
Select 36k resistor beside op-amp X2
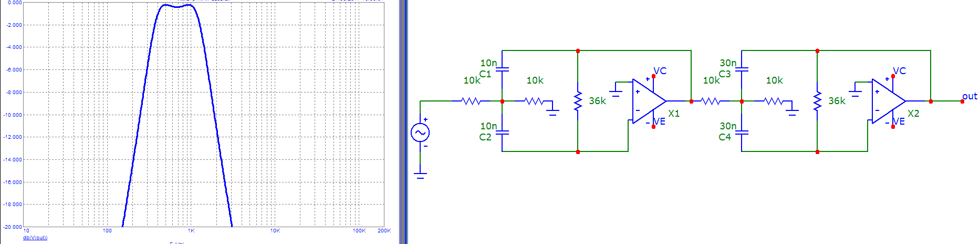click(x=817, y=101)
